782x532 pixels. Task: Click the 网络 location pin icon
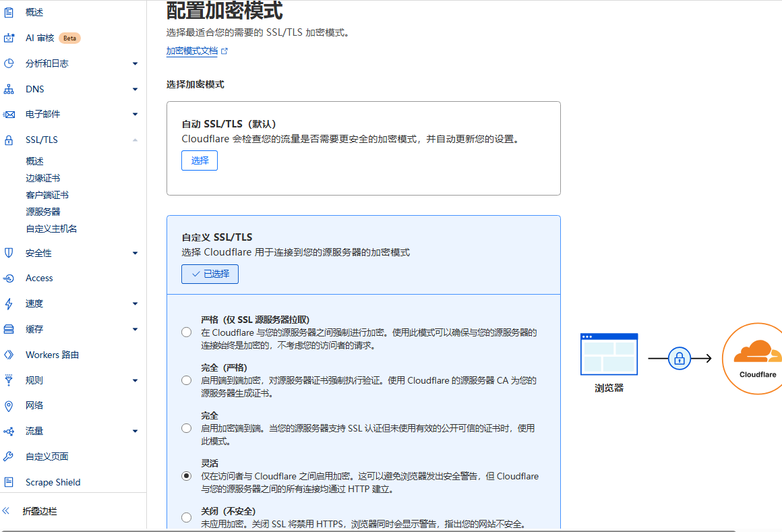(x=9, y=406)
